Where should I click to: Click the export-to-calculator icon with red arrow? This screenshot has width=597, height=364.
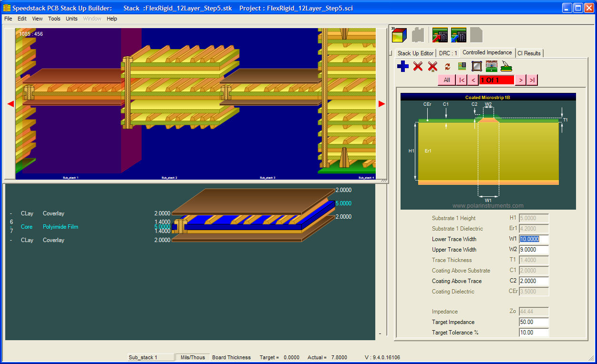(x=440, y=35)
